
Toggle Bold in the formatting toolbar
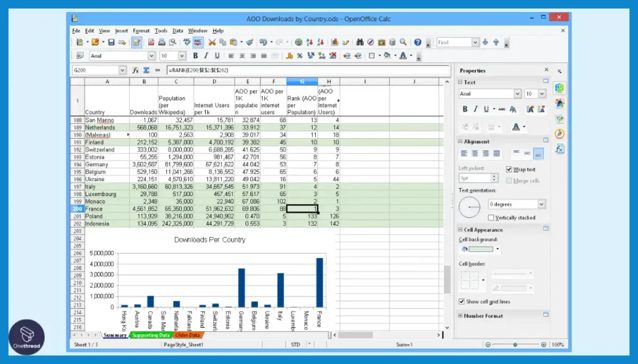(x=195, y=56)
